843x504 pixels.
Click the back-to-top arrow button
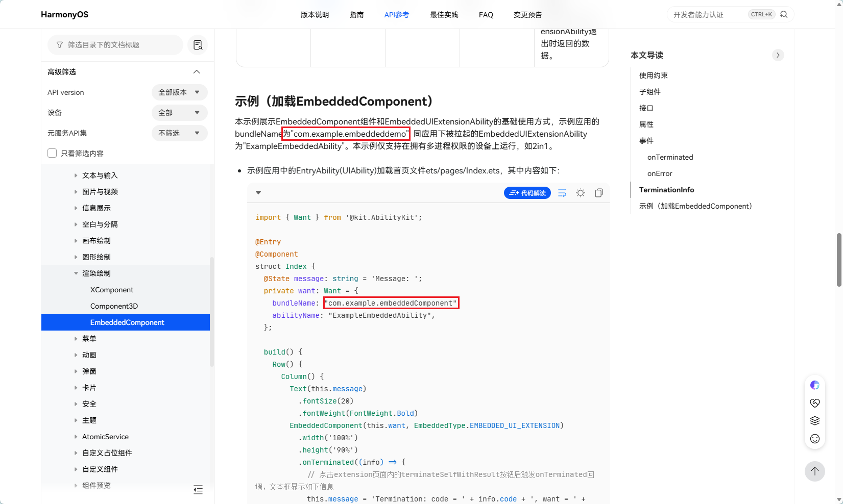(815, 471)
